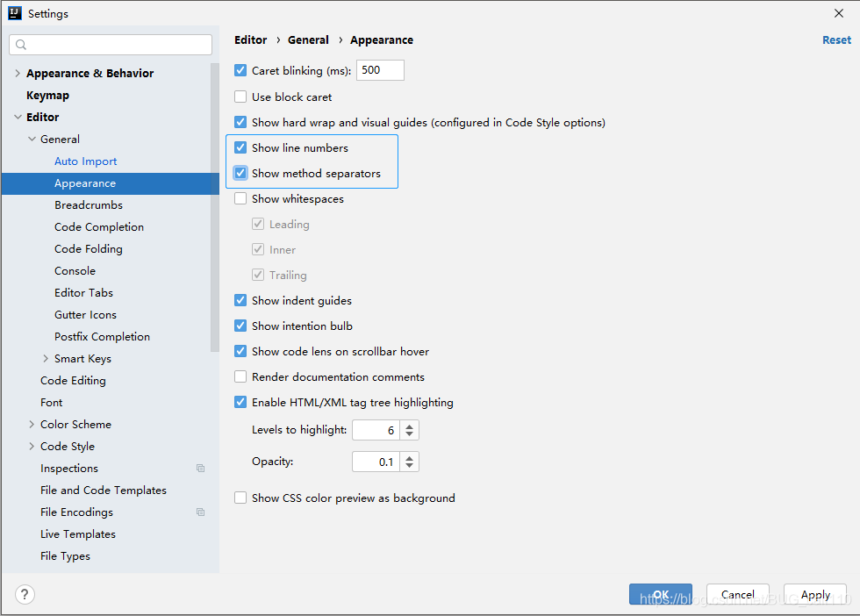Expand the Appearance & Behavior section
This screenshot has width=860, height=616.
click(17, 73)
